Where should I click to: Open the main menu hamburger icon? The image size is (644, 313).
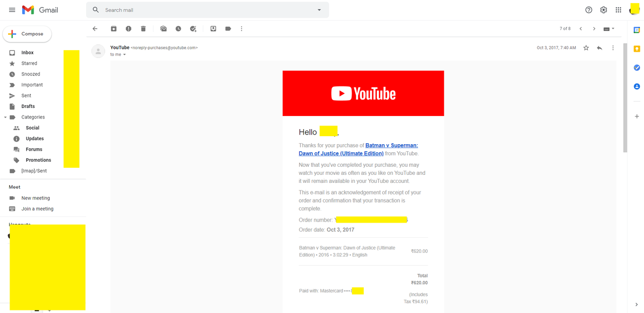12,10
